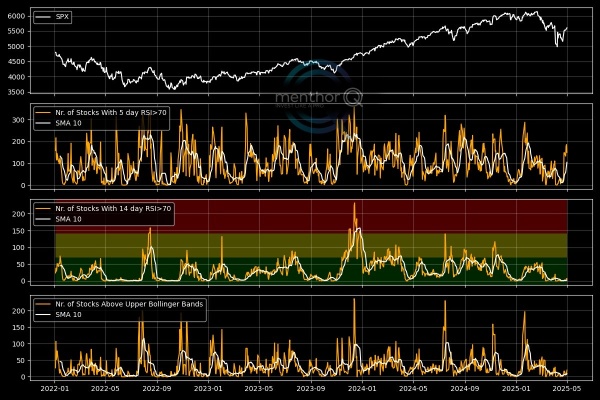This screenshot has width=600, height=400.
Task: Click the 'Nr. of Stocks With 5 day RSI>70' legend entry
Action: (111, 113)
